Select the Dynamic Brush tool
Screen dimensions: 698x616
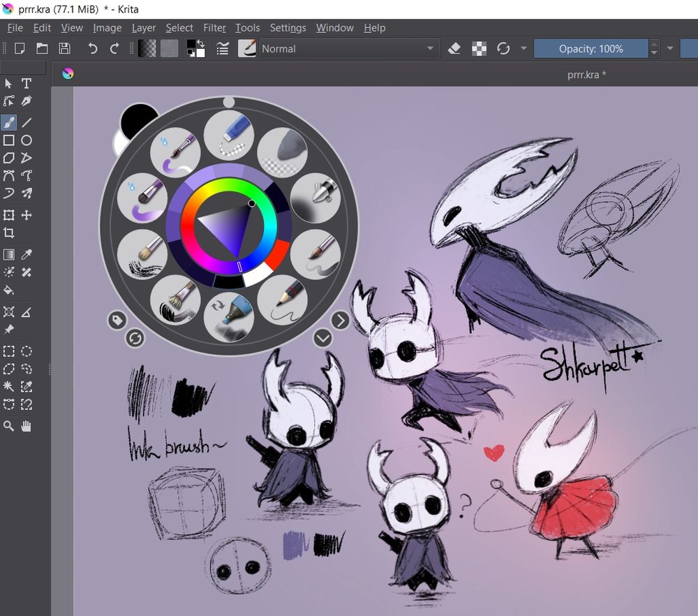[x=8, y=193]
